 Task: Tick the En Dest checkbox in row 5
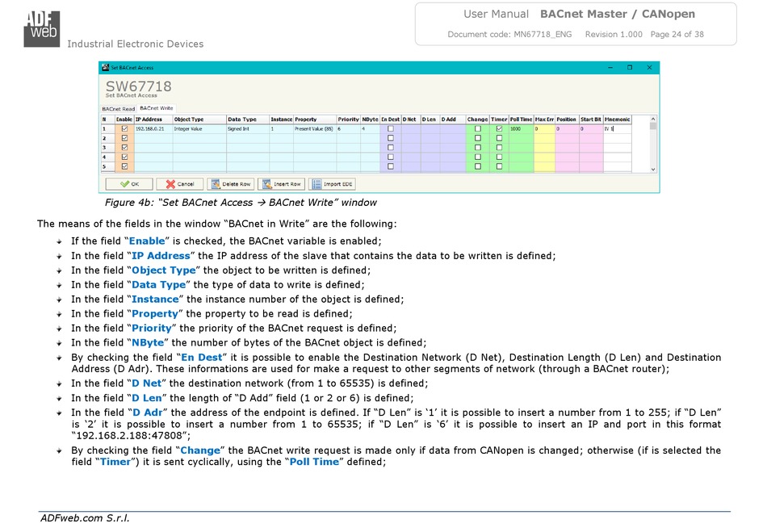click(x=390, y=166)
